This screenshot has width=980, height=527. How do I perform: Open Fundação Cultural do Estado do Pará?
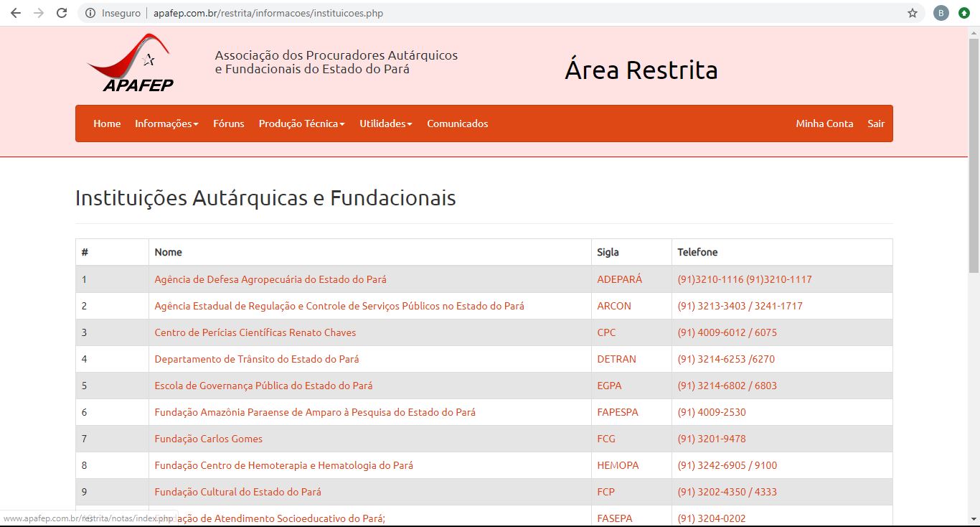238,492
